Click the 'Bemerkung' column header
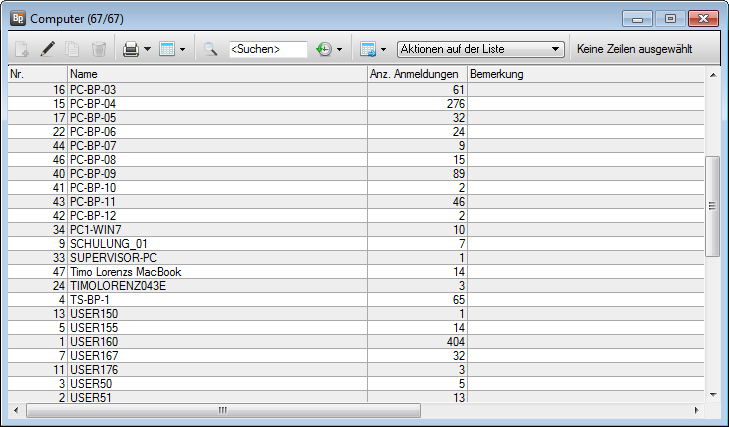 tap(585, 74)
